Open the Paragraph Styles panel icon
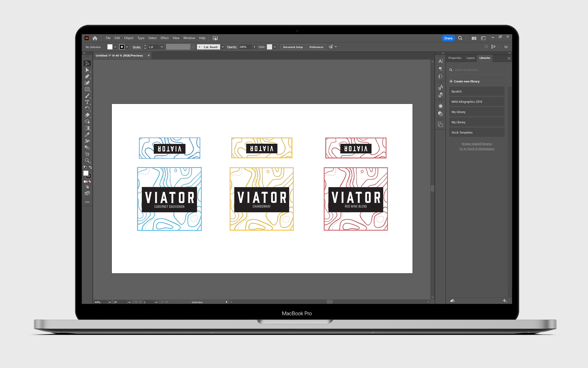 tap(441, 95)
